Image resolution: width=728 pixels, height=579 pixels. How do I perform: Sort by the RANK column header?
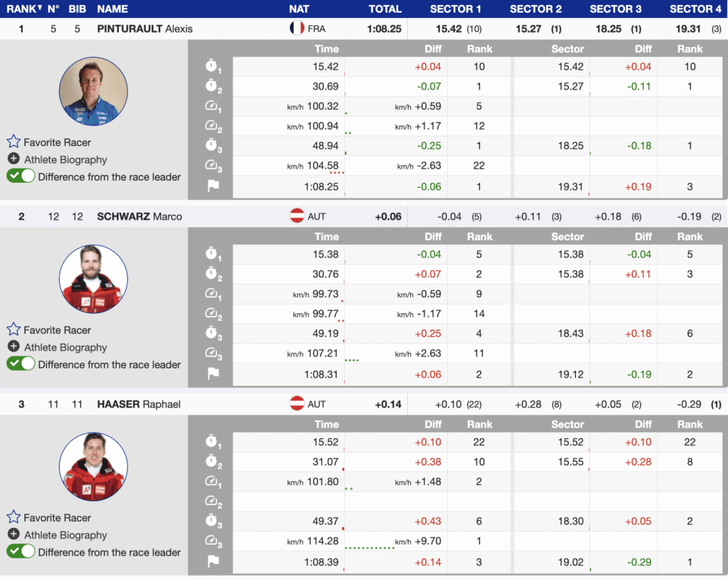(x=23, y=9)
